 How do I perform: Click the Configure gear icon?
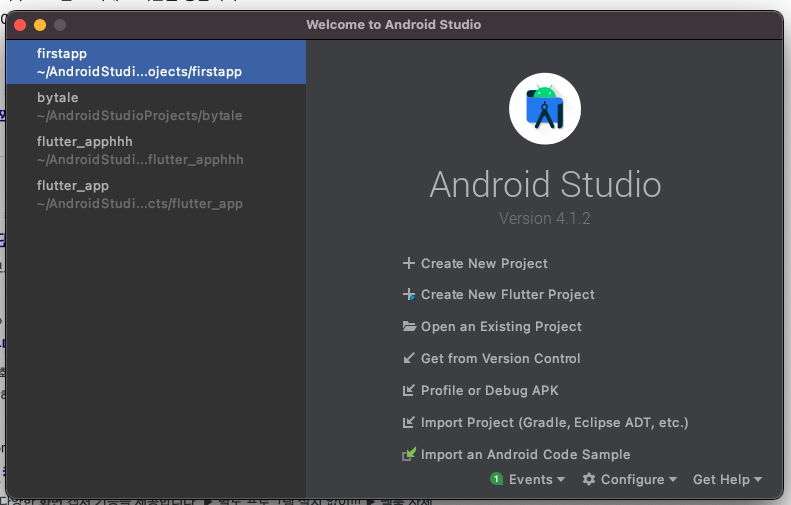tap(589, 479)
